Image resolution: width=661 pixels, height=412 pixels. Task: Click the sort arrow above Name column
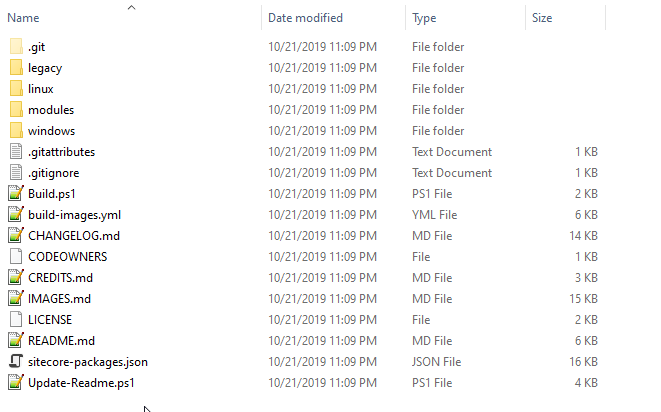click(132, 8)
